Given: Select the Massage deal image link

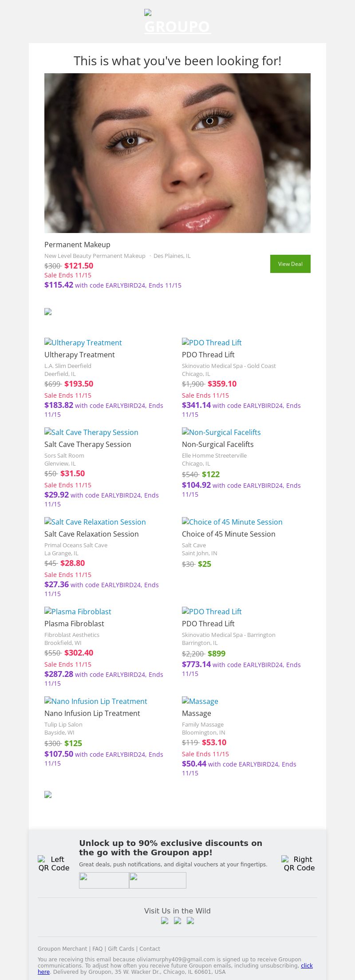Looking at the screenshot, I should click(200, 701).
